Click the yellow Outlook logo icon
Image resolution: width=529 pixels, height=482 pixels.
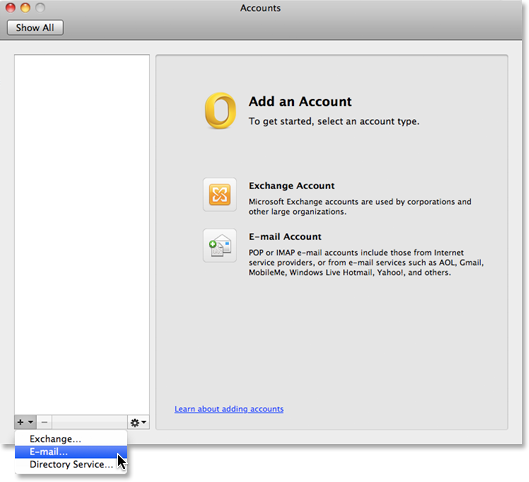click(x=220, y=111)
